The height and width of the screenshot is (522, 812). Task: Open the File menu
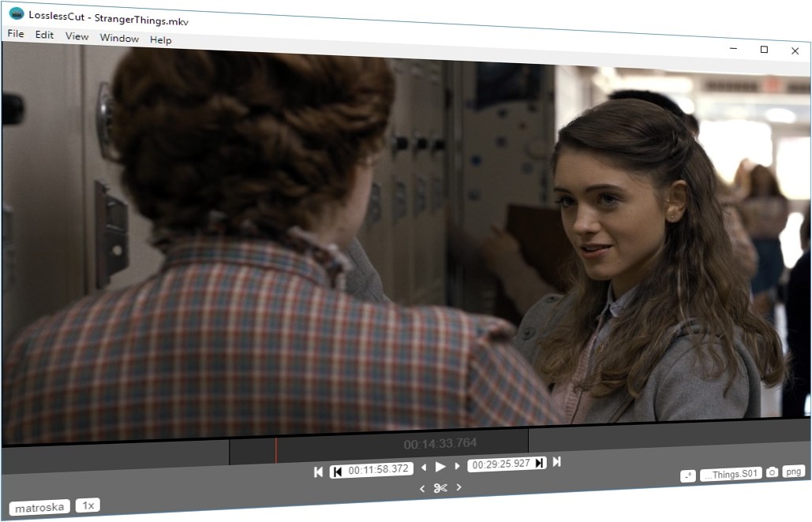(x=16, y=34)
